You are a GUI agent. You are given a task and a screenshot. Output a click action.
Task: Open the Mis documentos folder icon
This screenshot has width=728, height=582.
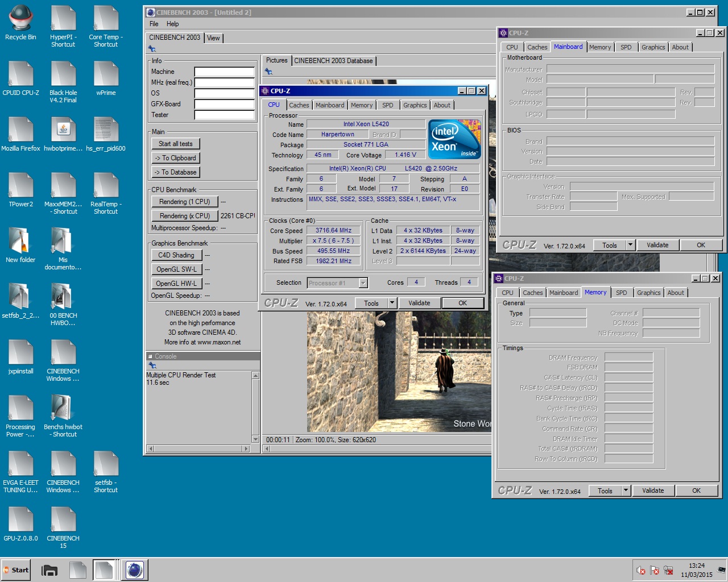coord(63,249)
